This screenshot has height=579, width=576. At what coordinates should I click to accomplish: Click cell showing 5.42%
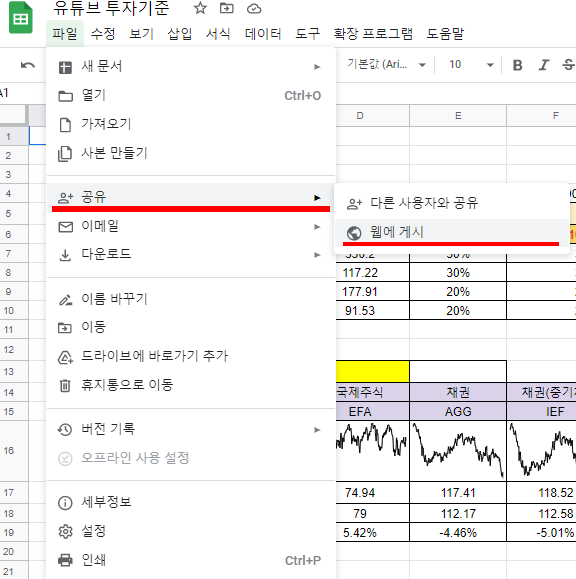coord(373,532)
